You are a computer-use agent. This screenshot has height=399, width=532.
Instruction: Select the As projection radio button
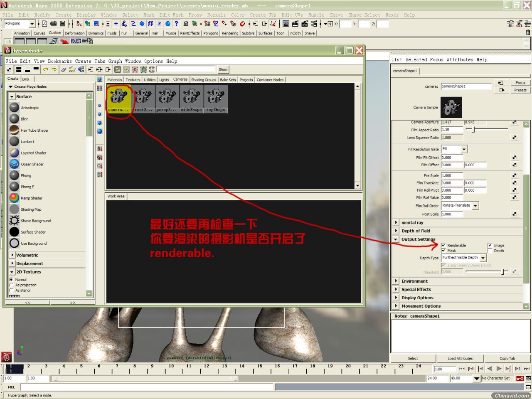click(11, 285)
